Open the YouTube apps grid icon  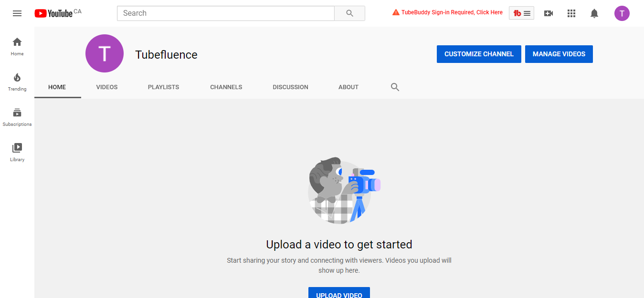(571, 13)
